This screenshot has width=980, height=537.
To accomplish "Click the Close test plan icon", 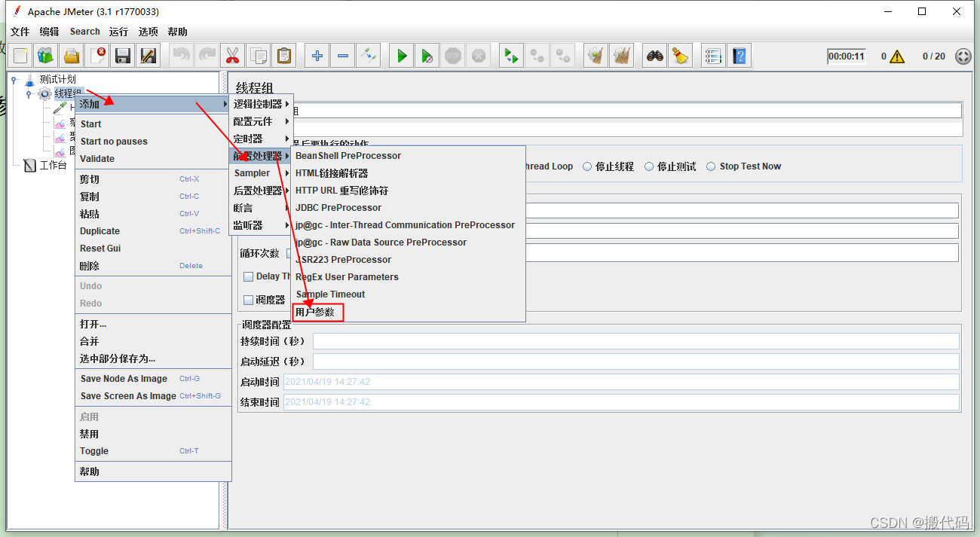I will coord(97,56).
